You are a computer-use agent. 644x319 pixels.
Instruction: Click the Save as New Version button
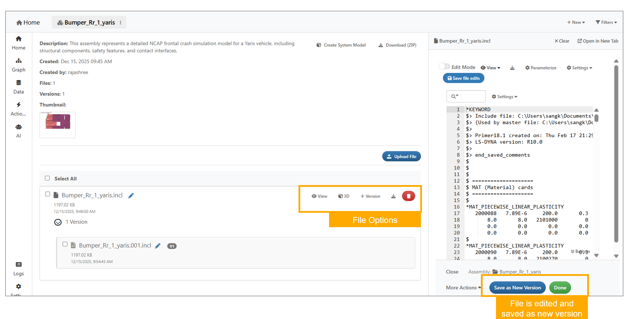pyautogui.click(x=517, y=288)
